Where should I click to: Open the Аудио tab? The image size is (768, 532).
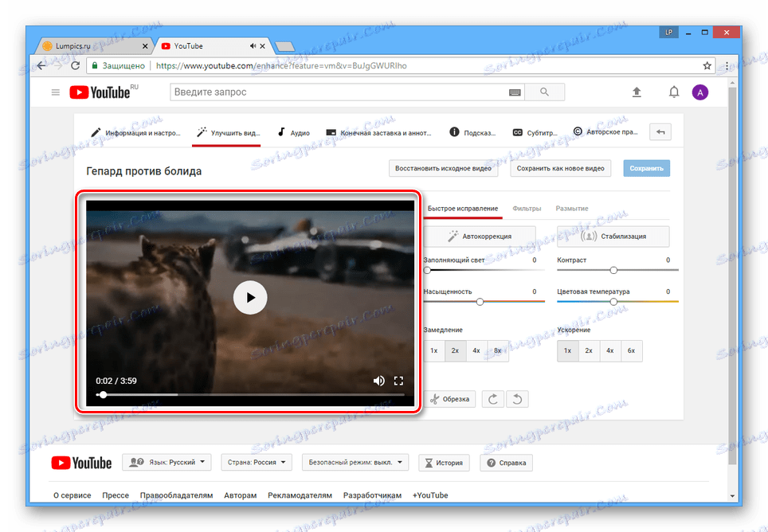click(293, 133)
